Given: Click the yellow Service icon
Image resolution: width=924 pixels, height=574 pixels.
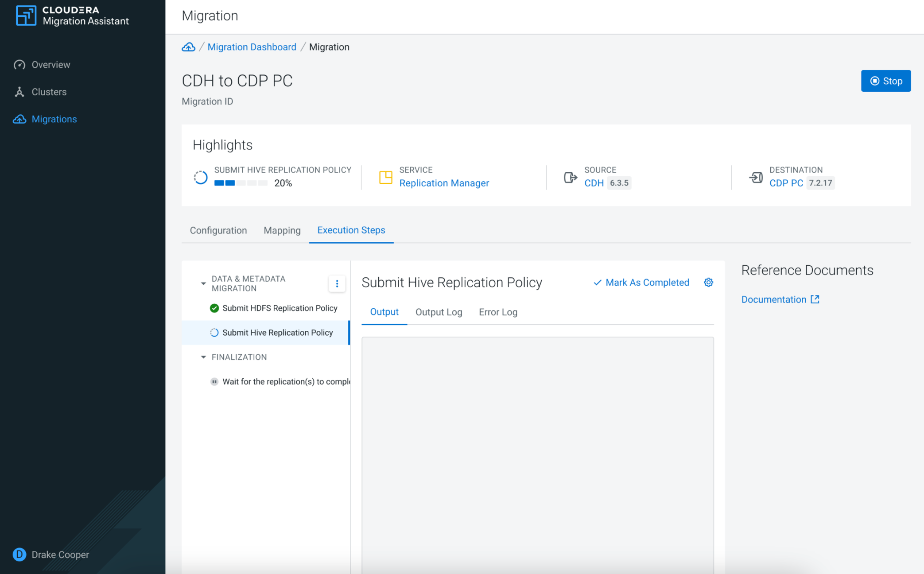Looking at the screenshot, I should point(385,177).
